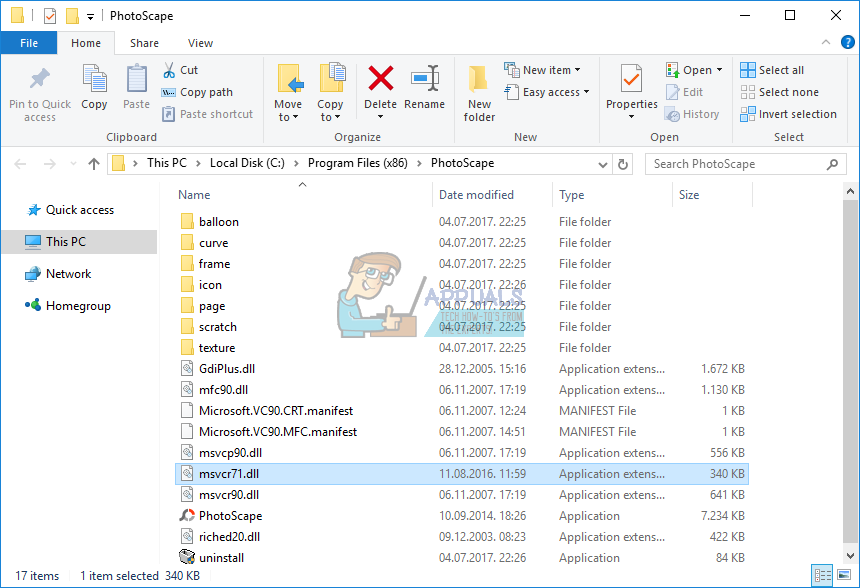Click the Rename icon
The width and height of the screenshot is (860, 588).
pyautogui.click(x=425, y=78)
